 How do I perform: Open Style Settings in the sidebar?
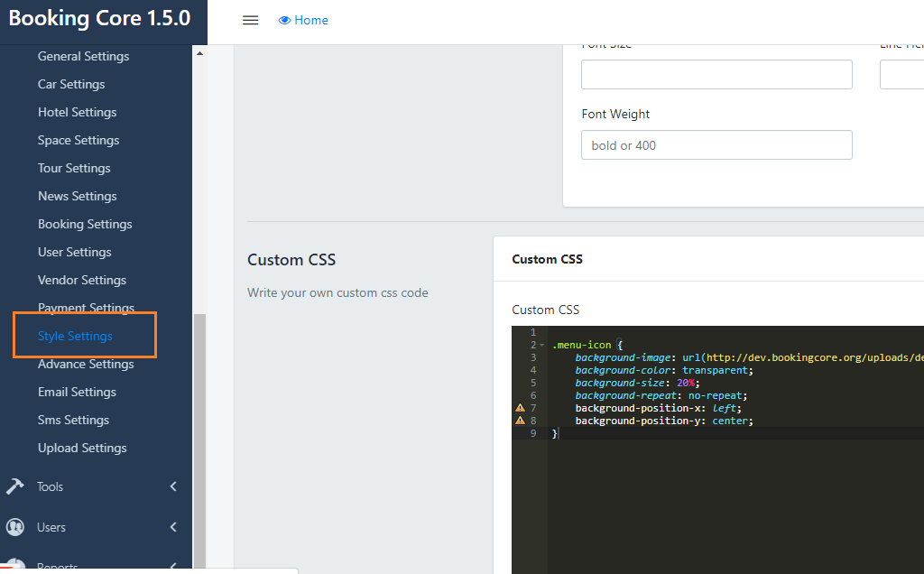[75, 336]
